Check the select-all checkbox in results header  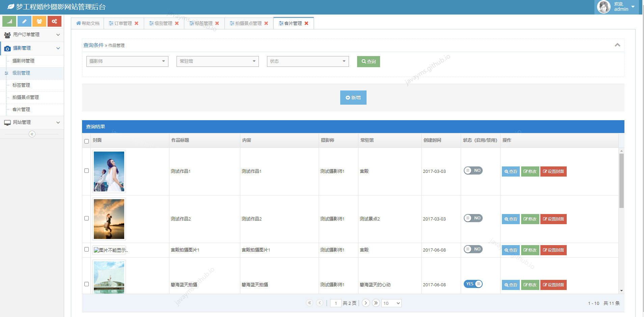coord(87,141)
